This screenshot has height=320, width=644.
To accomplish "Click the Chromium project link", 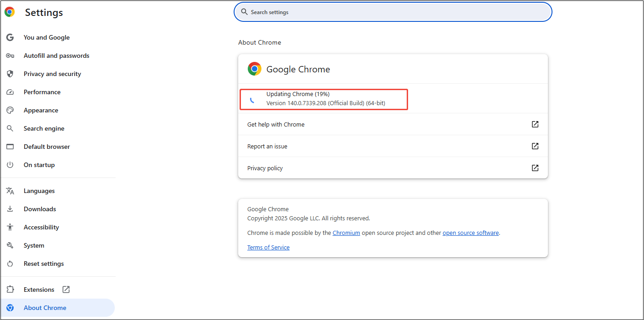I will [x=346, y=233].
